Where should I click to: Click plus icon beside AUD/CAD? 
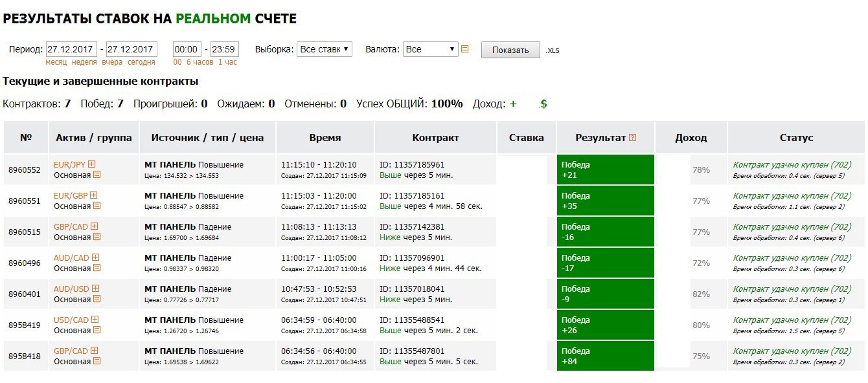(95, 257)
